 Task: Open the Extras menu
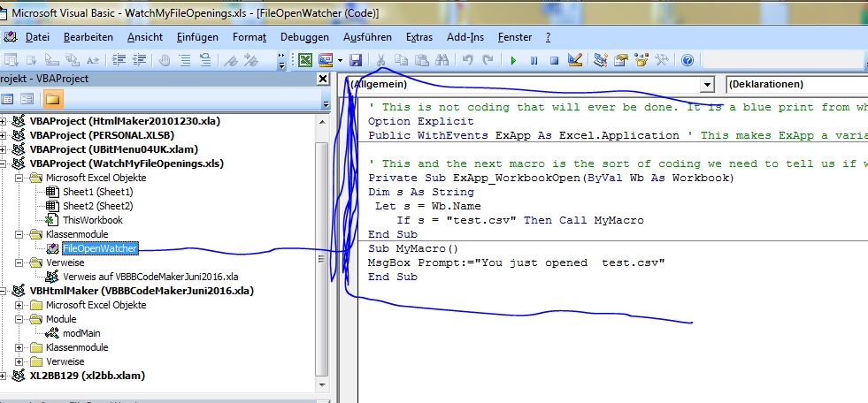pos(419,37)
